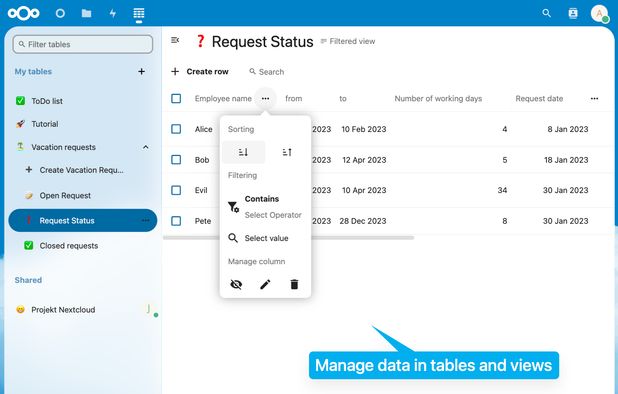Open the Tables app icon
The height and width of the screenshot is (394, 618).
click(139, 13)
